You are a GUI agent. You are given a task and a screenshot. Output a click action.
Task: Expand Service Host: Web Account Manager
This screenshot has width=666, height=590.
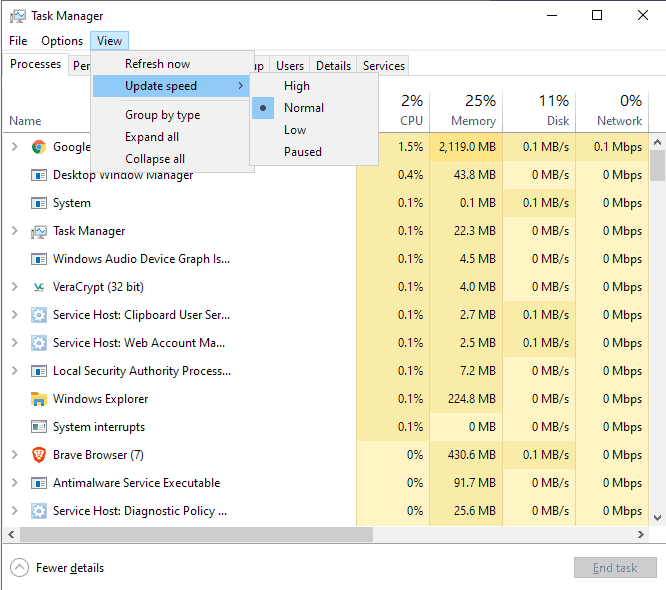pos(14,343)
